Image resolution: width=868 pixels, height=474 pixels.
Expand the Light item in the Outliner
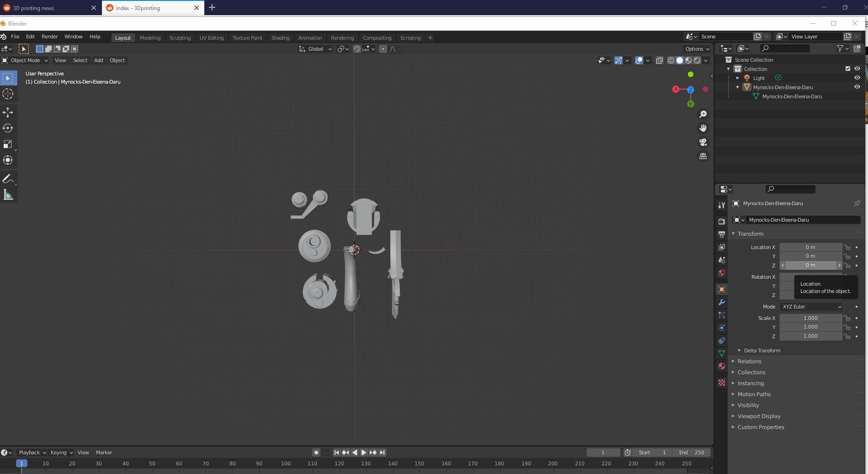tap(737, 78)
